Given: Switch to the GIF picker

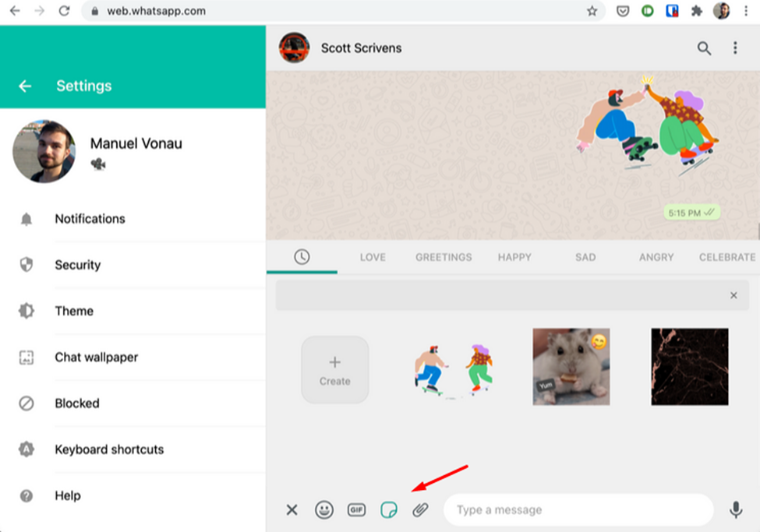Looking at the screenshot, I should point(356,509).
